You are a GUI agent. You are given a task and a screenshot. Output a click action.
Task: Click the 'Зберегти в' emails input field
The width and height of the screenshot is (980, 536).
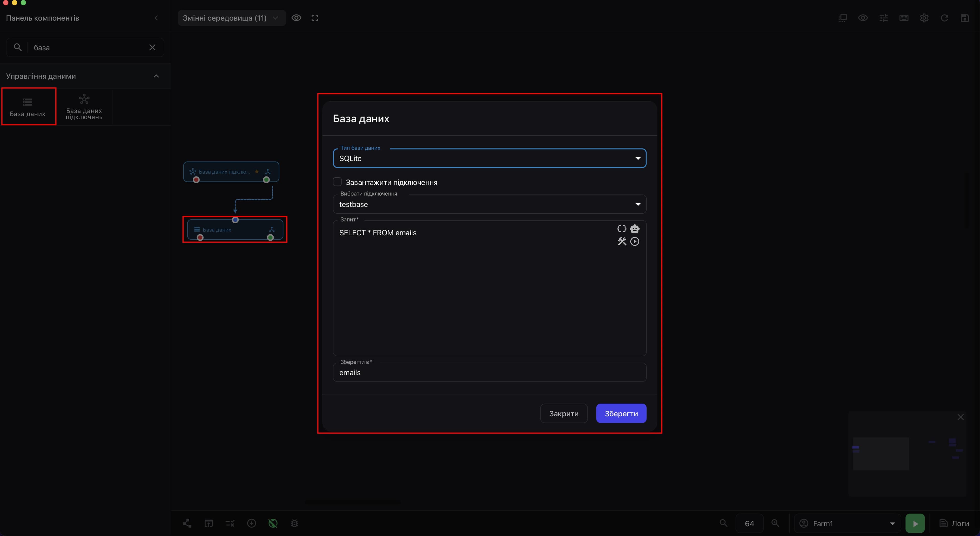click(x=489, y=373)
